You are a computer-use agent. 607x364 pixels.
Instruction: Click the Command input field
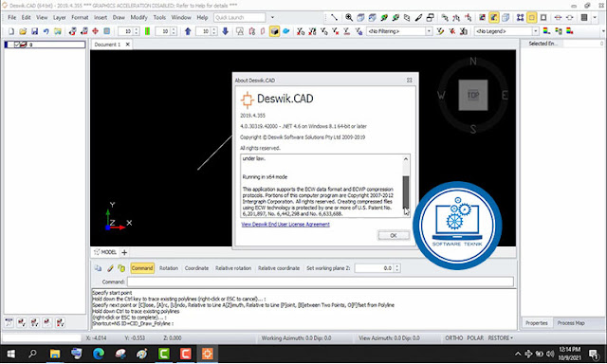point(321,282)
